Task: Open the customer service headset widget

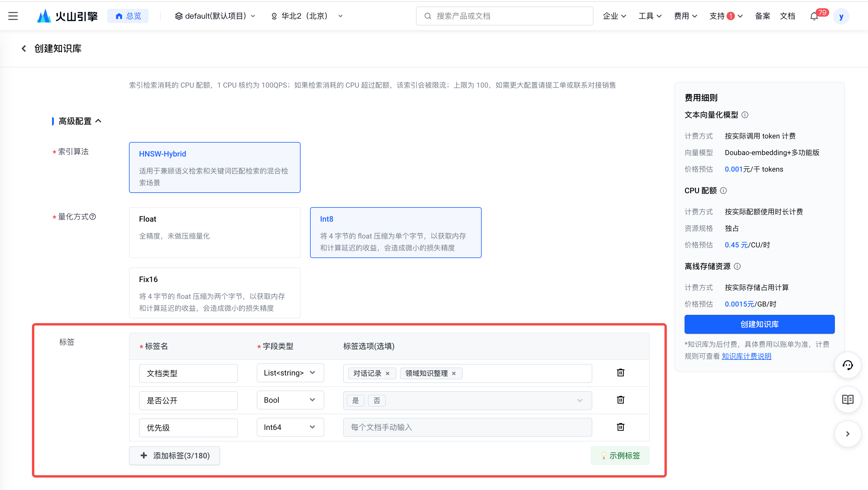Action: pos(848,365)
